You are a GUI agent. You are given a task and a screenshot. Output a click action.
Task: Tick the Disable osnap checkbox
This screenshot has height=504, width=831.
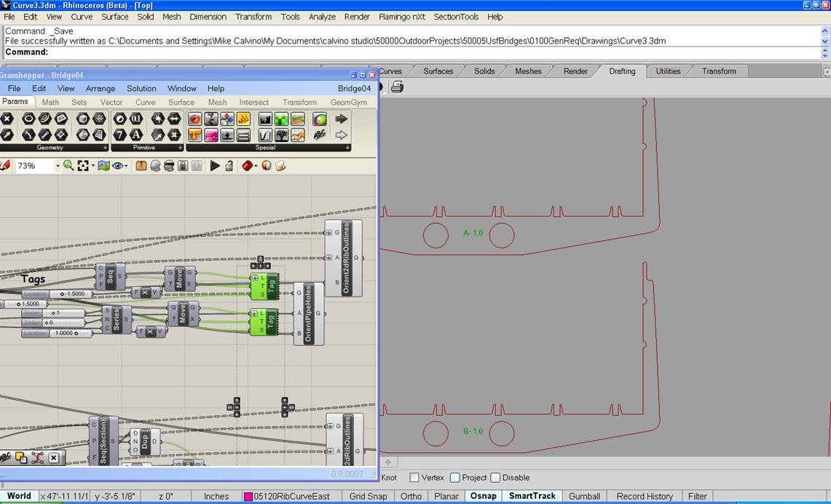tap(495, 478)
